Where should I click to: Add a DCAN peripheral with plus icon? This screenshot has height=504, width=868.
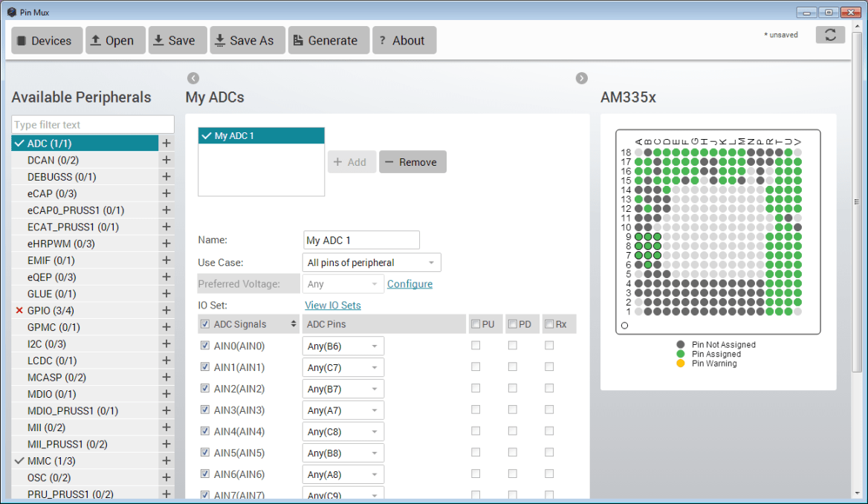pos(166,160)
